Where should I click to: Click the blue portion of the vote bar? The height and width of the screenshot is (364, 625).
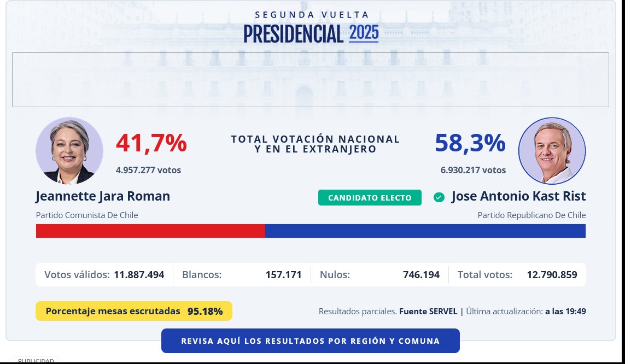(425, 231)
